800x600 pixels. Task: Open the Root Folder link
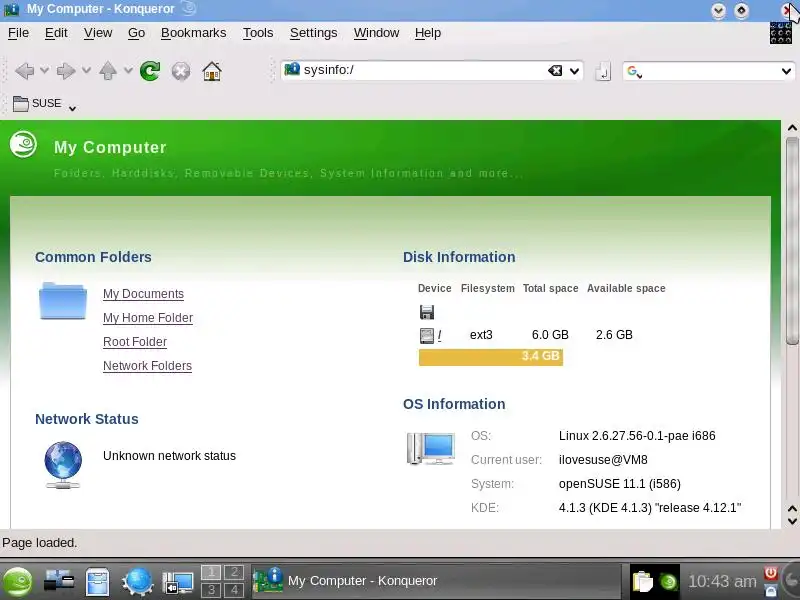135,342
